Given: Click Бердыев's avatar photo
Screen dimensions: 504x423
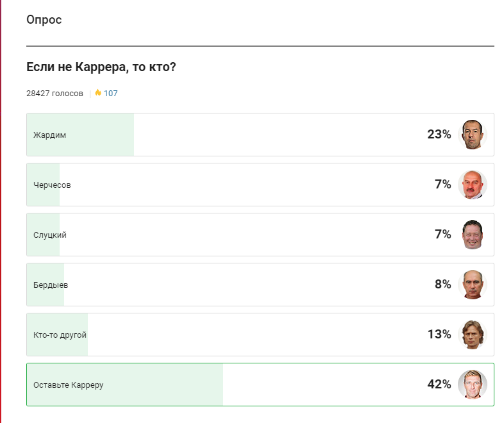Looking at the screenshot, I should pyautogui.click(x=473, y=285).
